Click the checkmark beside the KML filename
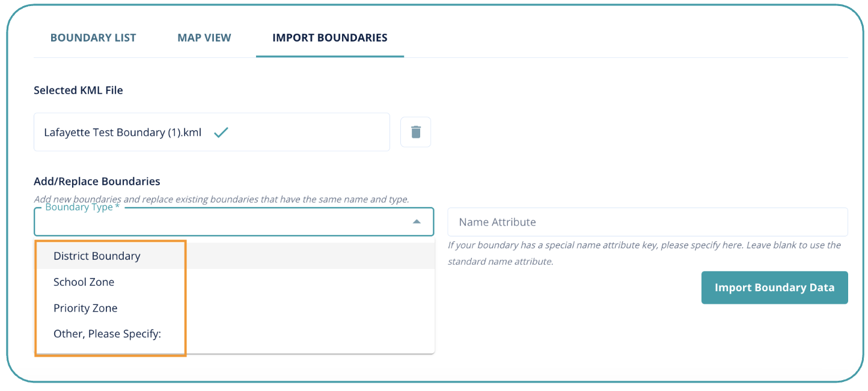The height and width of the screenshot is (391, 868). pyautogui.click(x=221, y=132)
